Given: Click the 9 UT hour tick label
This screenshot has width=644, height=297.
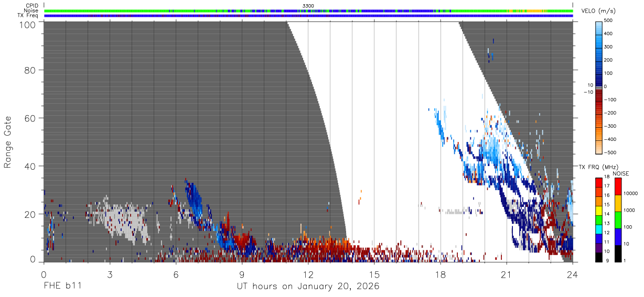Looking at the screenshot, I should click(x=242, y=274).
